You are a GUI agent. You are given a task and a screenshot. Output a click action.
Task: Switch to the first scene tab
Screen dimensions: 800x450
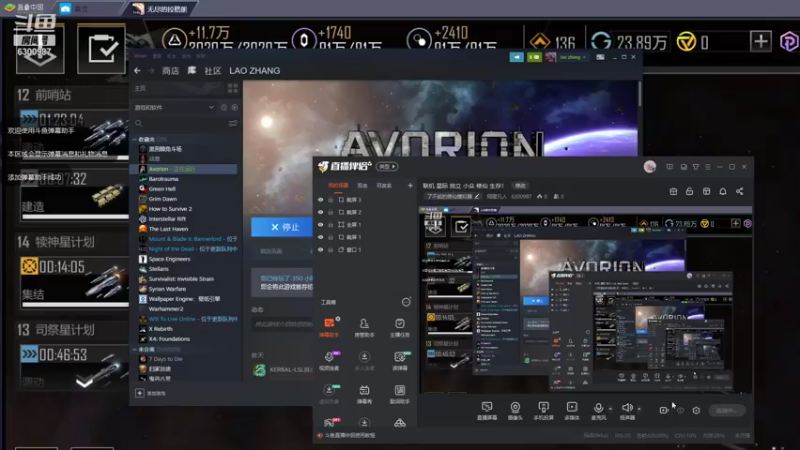[x=338, y=186]
